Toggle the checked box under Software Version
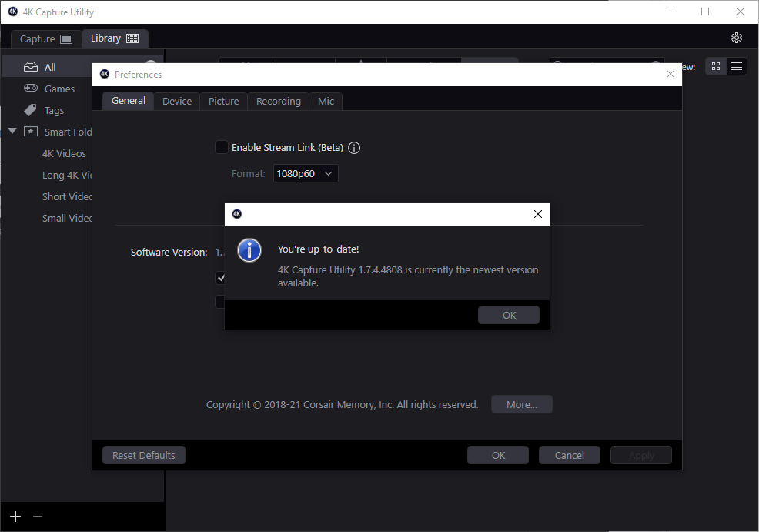759x532 pixels. click(220, 278)
